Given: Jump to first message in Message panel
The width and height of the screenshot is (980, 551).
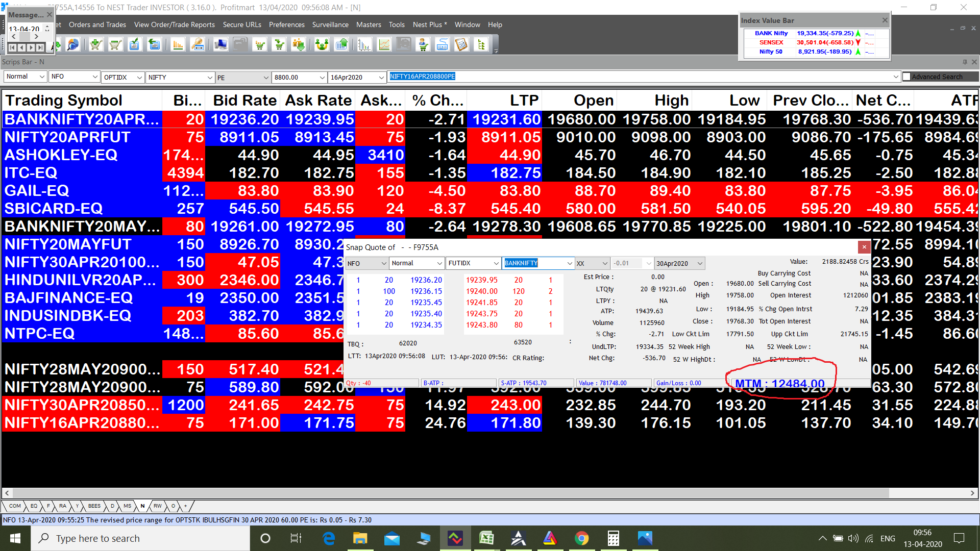Looking at the screenshot, I should point(13,47).
